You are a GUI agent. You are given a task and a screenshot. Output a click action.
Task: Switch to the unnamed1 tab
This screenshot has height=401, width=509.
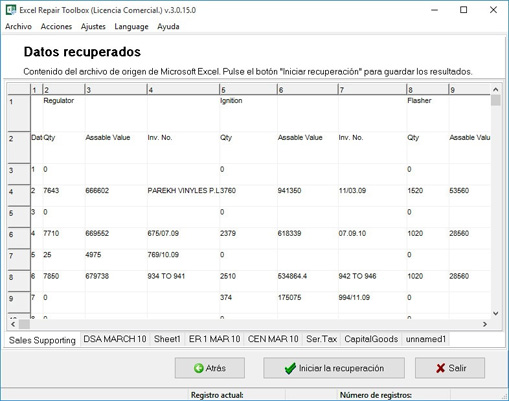click(x=426, y=339)
